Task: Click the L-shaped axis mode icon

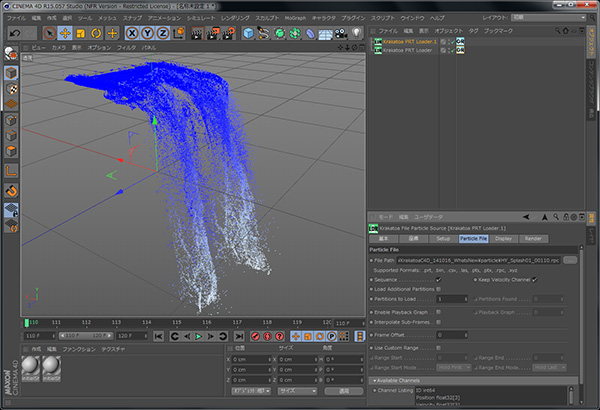Action: click(x=11, y=170)
